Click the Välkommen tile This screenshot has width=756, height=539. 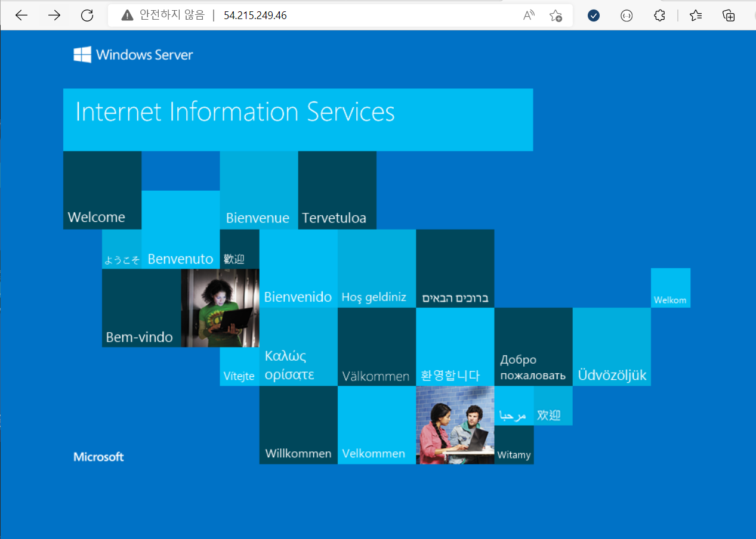pyautogui.click(x=377, y=346)
